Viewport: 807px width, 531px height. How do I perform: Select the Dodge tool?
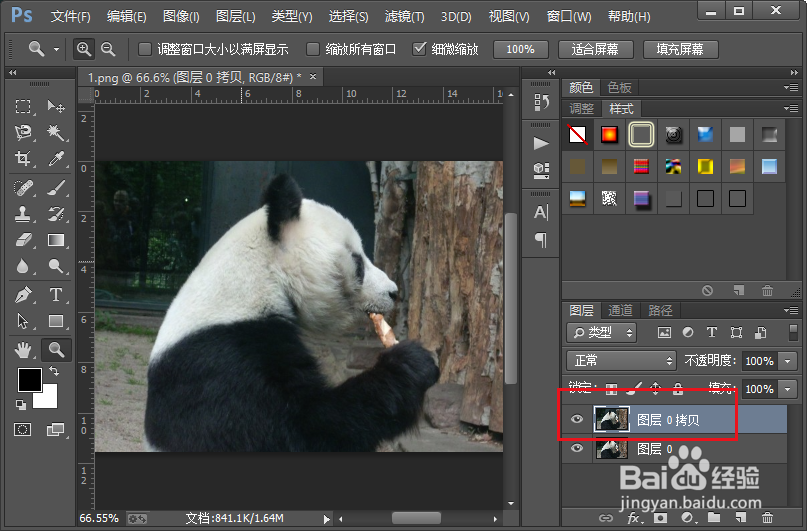[56, 266]
